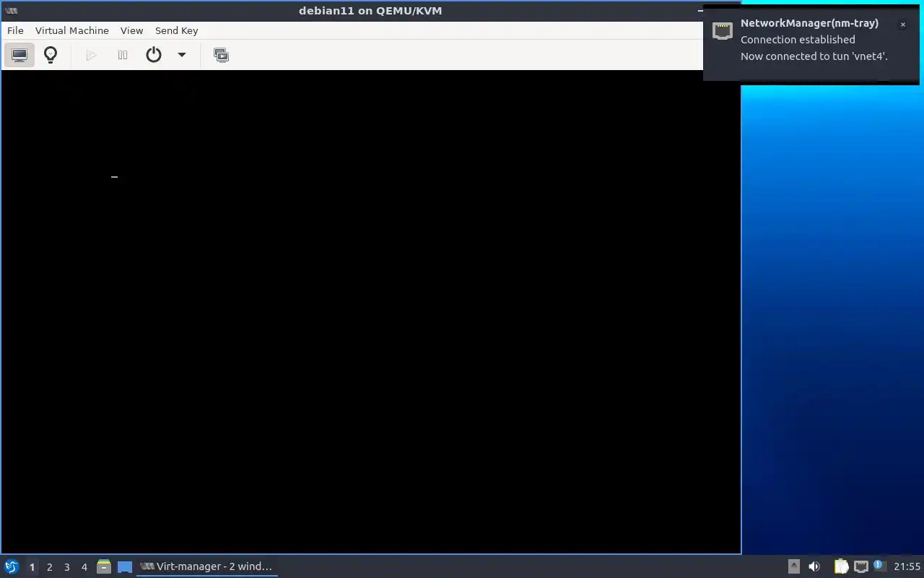Screen dimensions: 924x578
Task: Dismiss the NetworkManager notification
Action: [x=902, y=25]
